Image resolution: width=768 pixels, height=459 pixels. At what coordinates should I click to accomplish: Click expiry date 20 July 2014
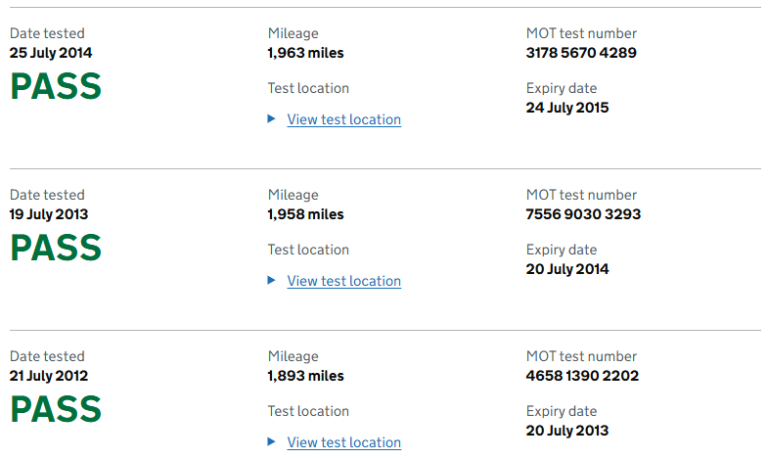click(567, 269)
